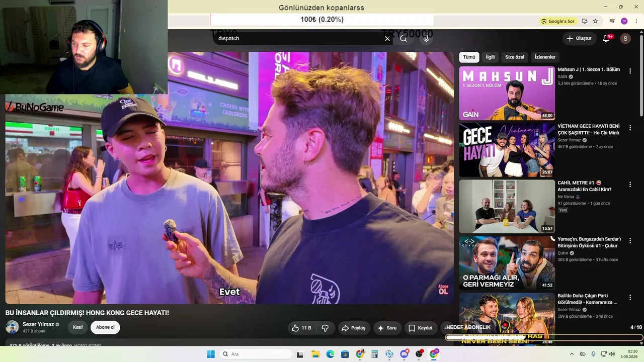Open the browser media controls icon

point(612,21)
